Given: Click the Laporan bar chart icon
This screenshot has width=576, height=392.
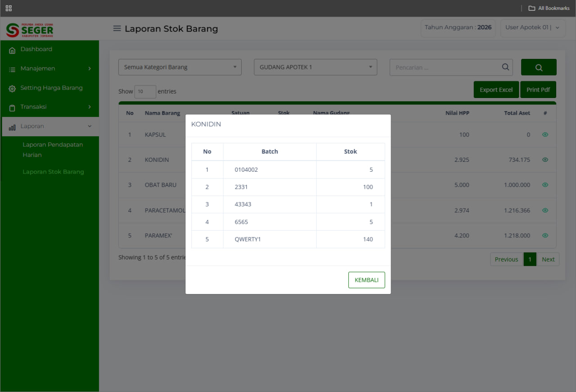Looking at the screenshot, I should coord(12,127).
